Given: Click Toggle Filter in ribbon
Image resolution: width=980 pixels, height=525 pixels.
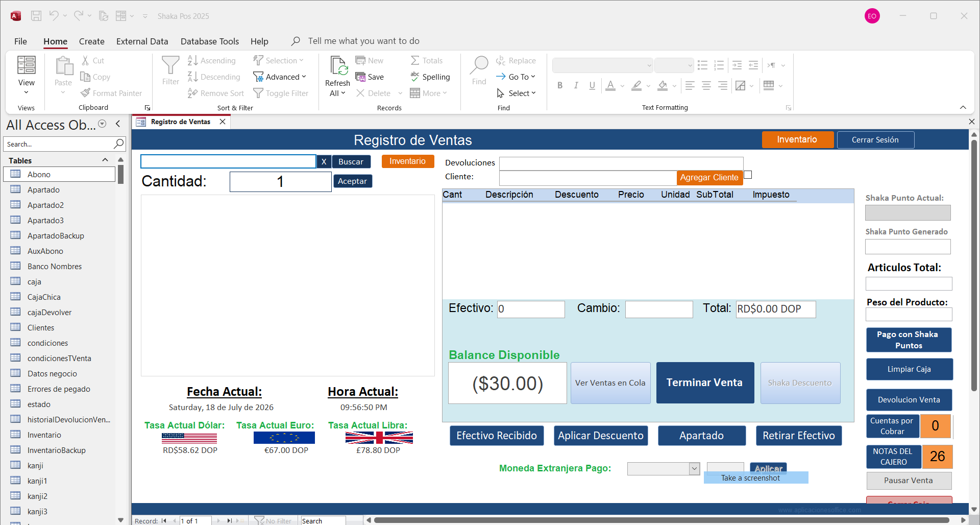Looking at the screenshot, I should (281, 93).
